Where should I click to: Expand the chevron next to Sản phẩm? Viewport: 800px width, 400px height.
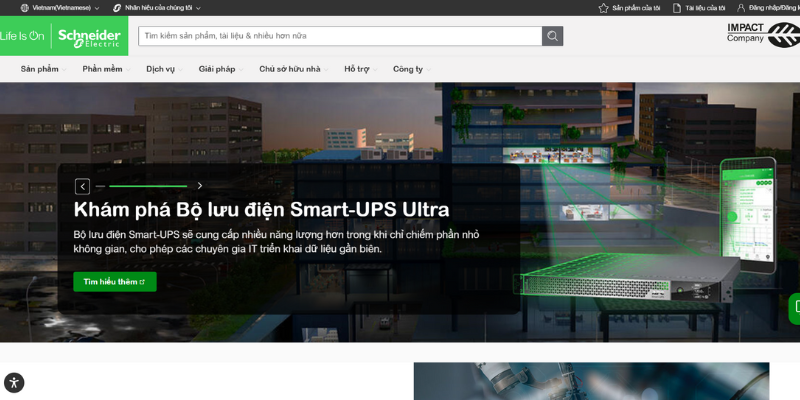(63, 70)
